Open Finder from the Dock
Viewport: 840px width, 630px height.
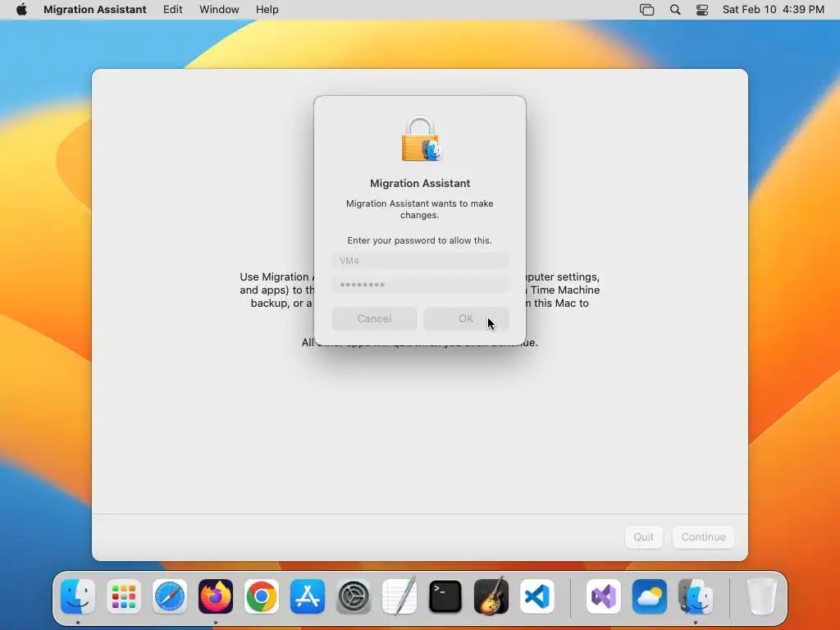coord(78,596)
